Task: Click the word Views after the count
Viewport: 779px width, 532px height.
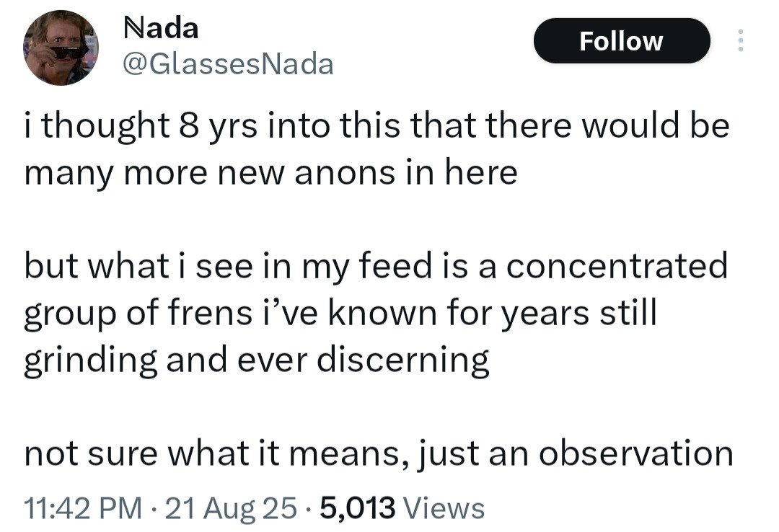Action: 444,507
